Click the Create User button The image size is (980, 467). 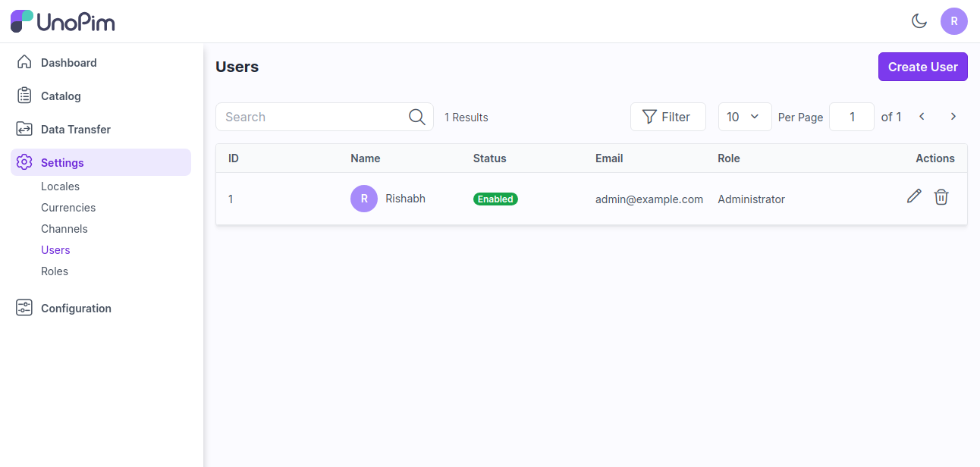922,67
